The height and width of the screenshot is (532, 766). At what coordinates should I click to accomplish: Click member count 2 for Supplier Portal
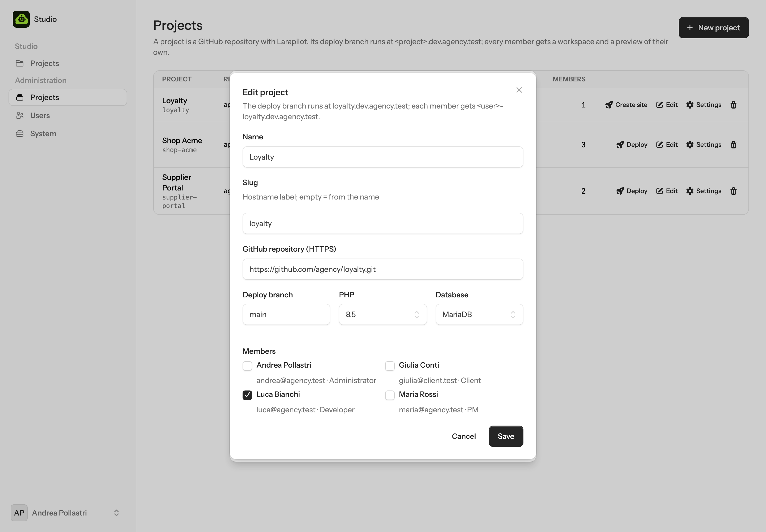pos(583,191)
